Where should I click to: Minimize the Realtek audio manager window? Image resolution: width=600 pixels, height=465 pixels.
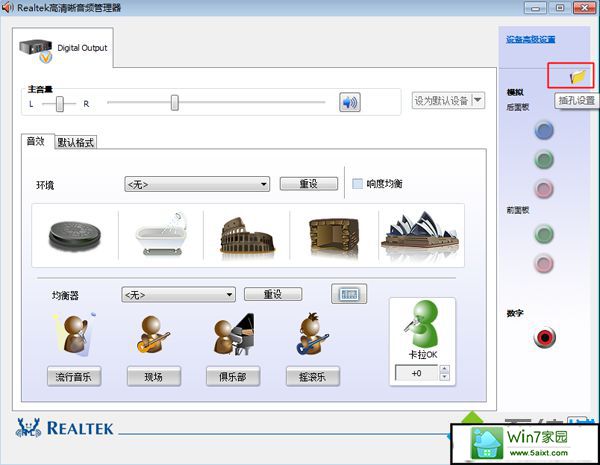point(535,8)
